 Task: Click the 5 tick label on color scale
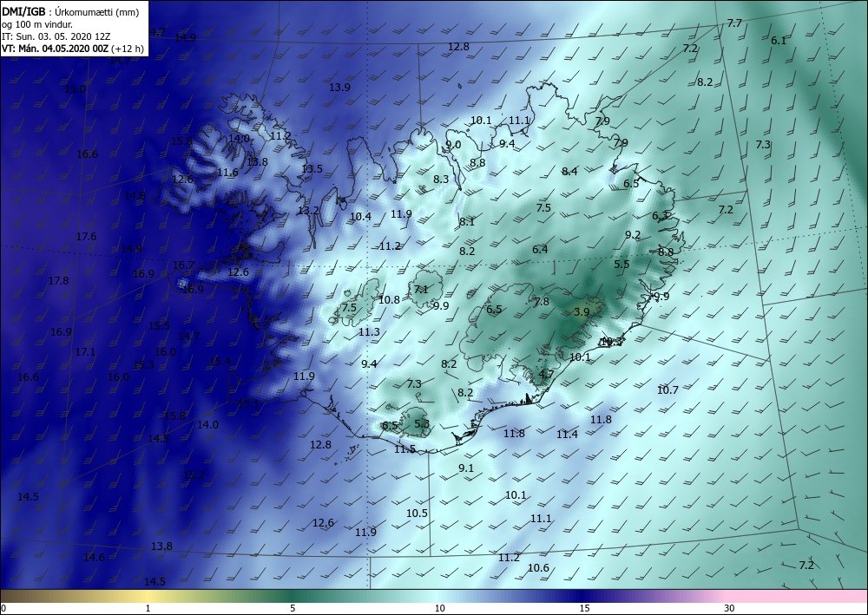click(x=293, y=608)
